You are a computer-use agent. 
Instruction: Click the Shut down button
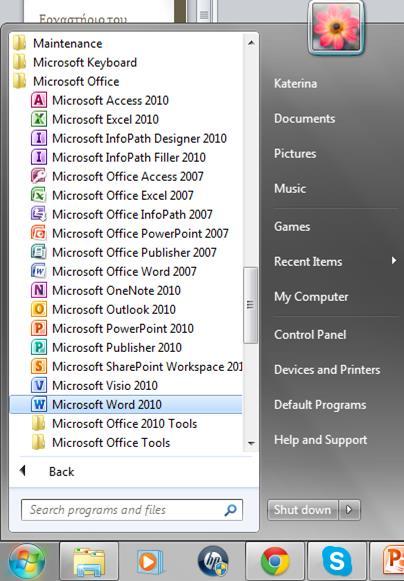pyautogui.click(x=302, y=510)
